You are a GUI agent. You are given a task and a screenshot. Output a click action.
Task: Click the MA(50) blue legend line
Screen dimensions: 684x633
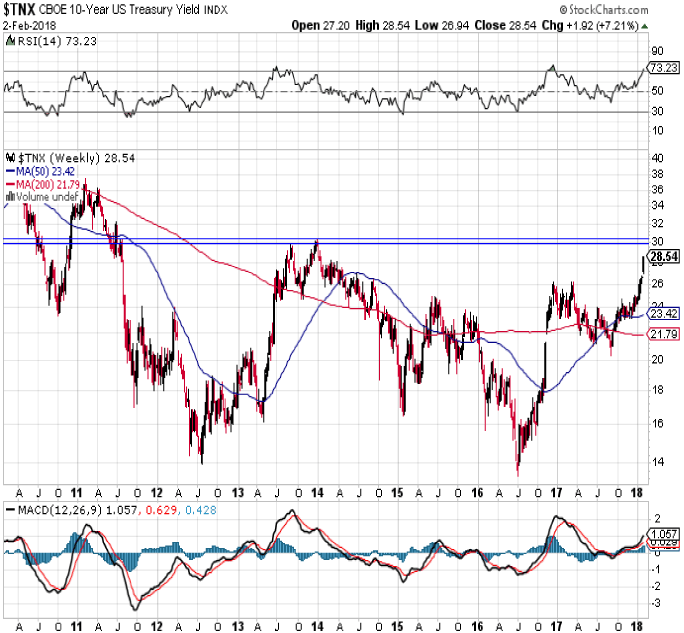(x=9, y=171)
